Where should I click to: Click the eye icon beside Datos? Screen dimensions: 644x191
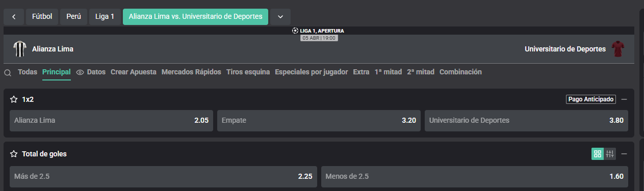pyautogui.click(x=80, y=72)
